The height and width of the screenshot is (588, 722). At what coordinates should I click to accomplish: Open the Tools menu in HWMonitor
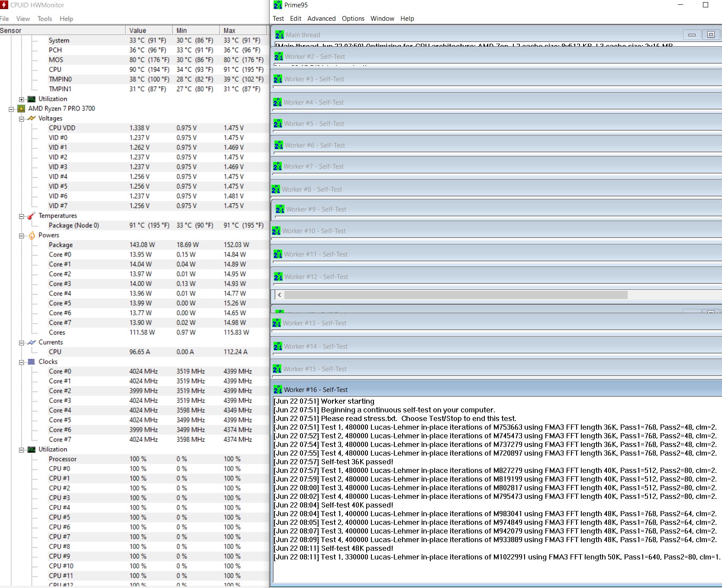pos(45,19)
